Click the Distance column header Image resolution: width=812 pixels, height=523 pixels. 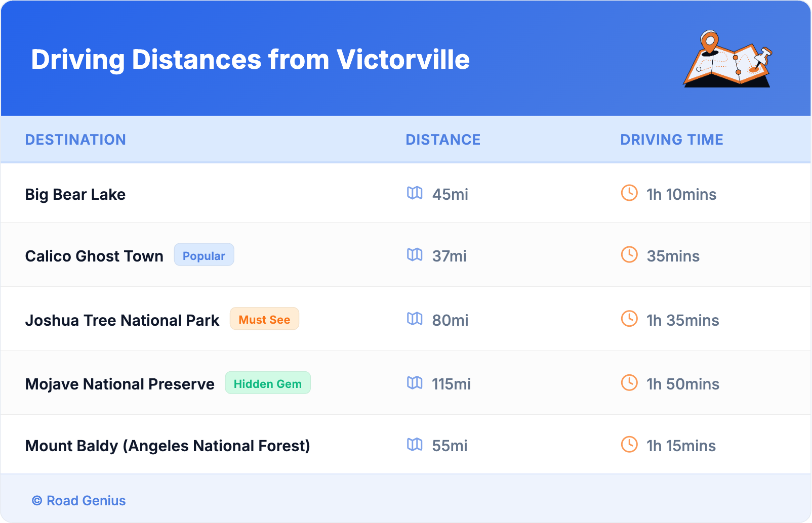(443, 140)
